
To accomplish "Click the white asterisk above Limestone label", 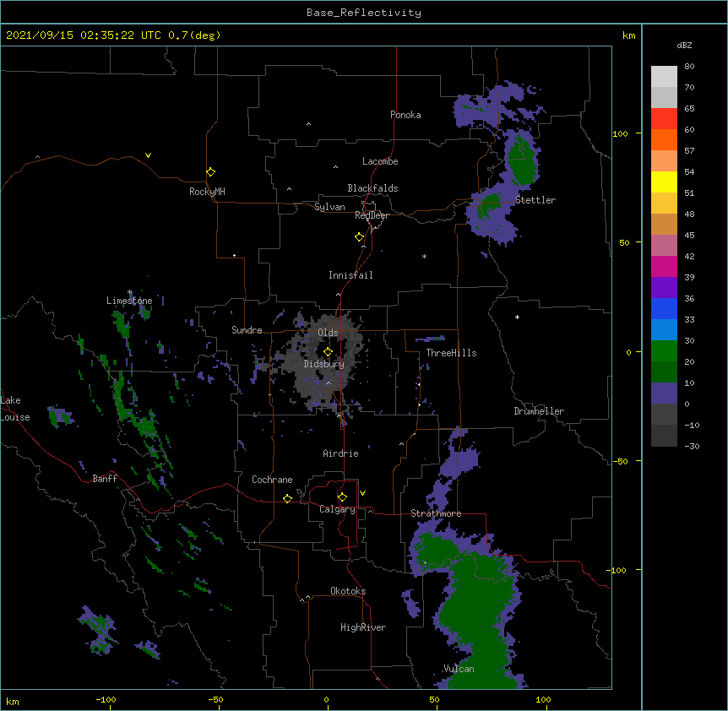I will [130, 292].
